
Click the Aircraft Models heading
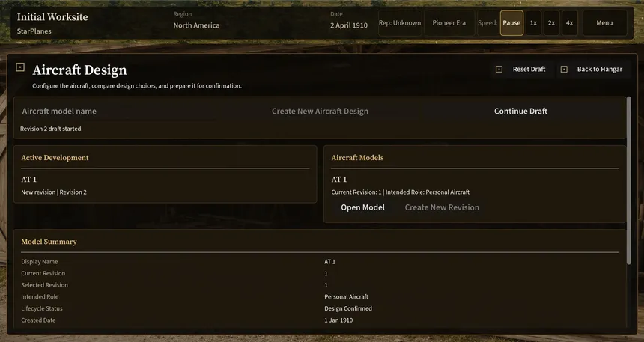[x=357, y=158]
